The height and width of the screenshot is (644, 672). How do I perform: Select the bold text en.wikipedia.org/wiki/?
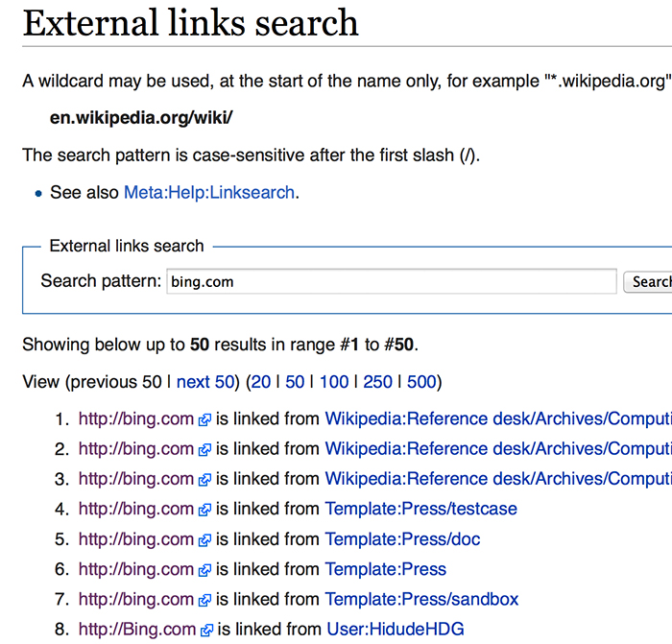point(141,117)
